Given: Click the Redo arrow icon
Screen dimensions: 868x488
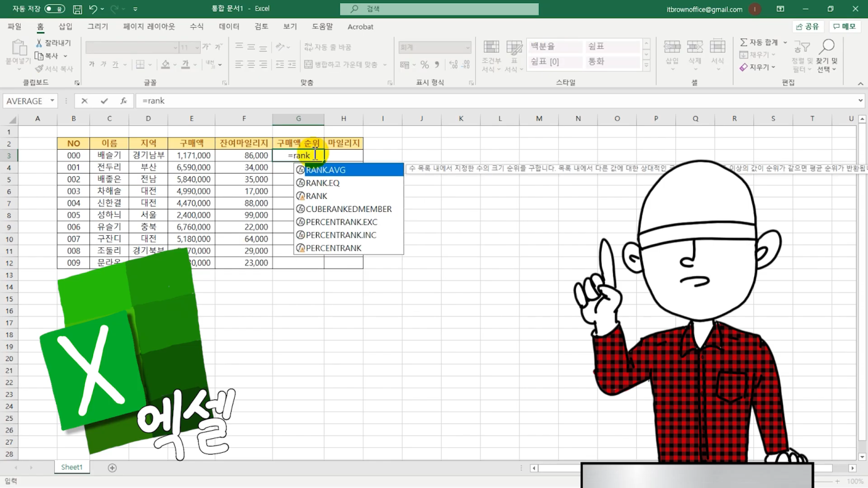Looking at the screenshot, I should (115, 9).
